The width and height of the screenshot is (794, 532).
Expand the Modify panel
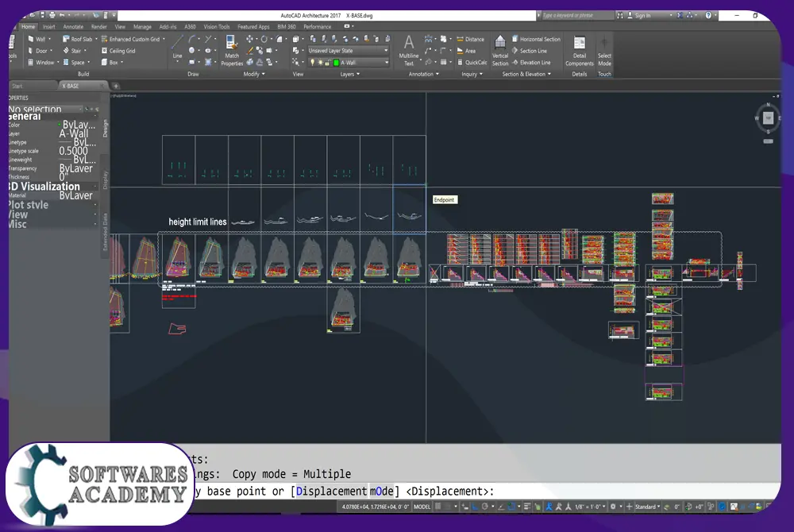point(254,74)
